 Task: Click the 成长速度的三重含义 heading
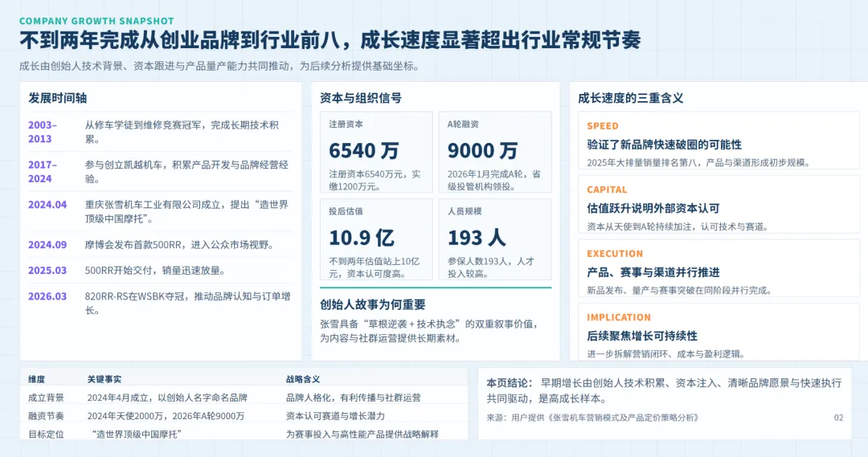(x=631, y=99)
